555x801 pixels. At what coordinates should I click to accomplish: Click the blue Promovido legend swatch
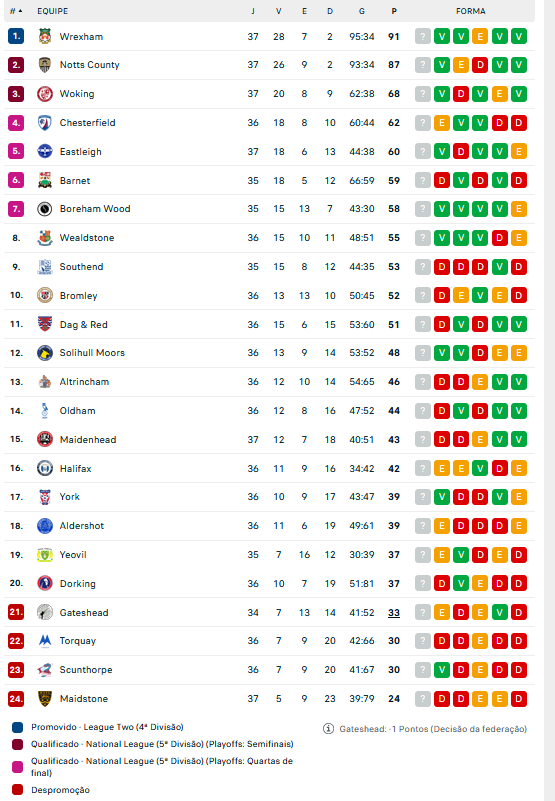[x=17, y=727]
